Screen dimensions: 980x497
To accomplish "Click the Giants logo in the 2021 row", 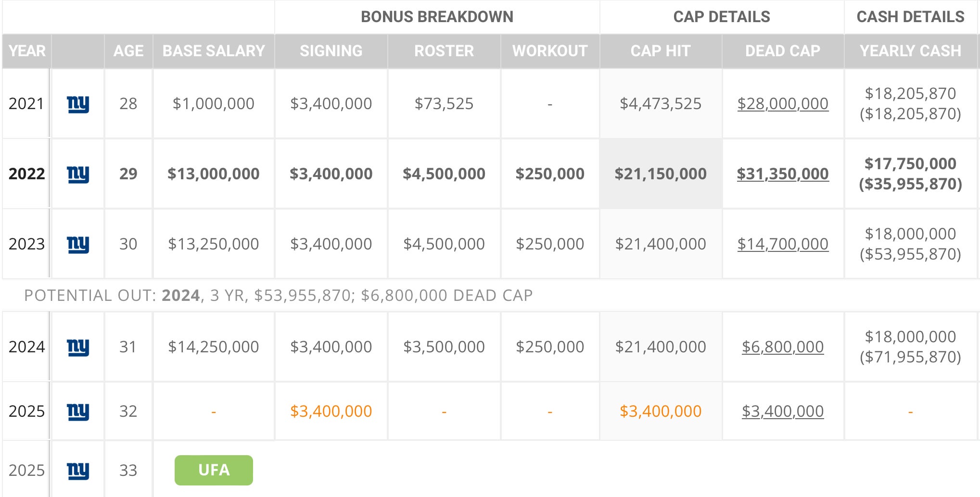I will tap(78, 104).
